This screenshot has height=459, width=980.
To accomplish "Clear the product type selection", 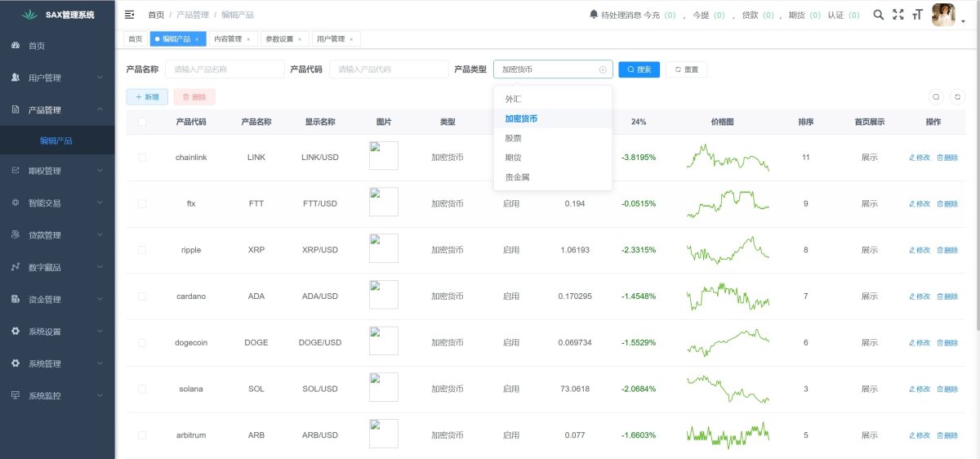I will coord(603,69).
